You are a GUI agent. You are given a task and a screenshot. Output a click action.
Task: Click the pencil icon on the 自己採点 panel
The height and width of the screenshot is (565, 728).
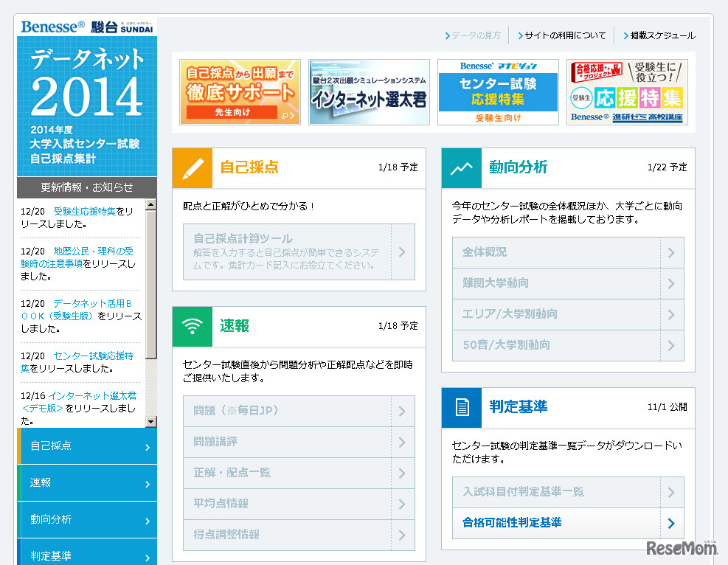coord(192,169)
